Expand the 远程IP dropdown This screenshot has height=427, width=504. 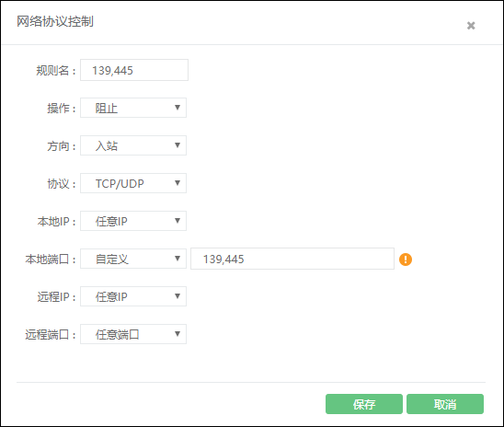point(133,296)
